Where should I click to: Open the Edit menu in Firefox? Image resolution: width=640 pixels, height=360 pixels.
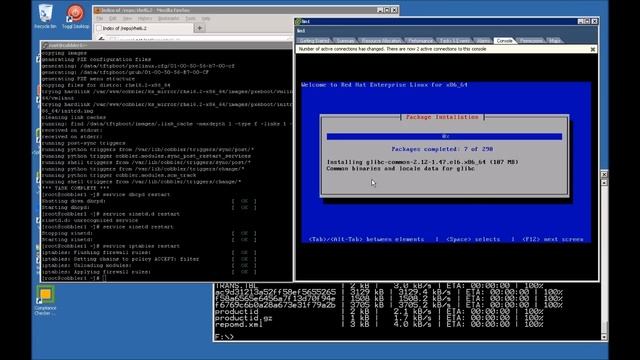point(113,18)
